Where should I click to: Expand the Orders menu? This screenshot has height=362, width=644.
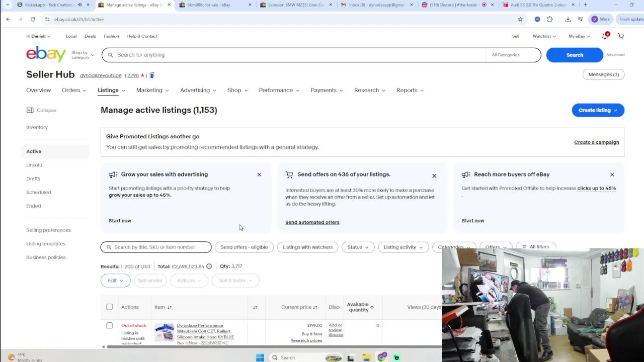(74, 90)
